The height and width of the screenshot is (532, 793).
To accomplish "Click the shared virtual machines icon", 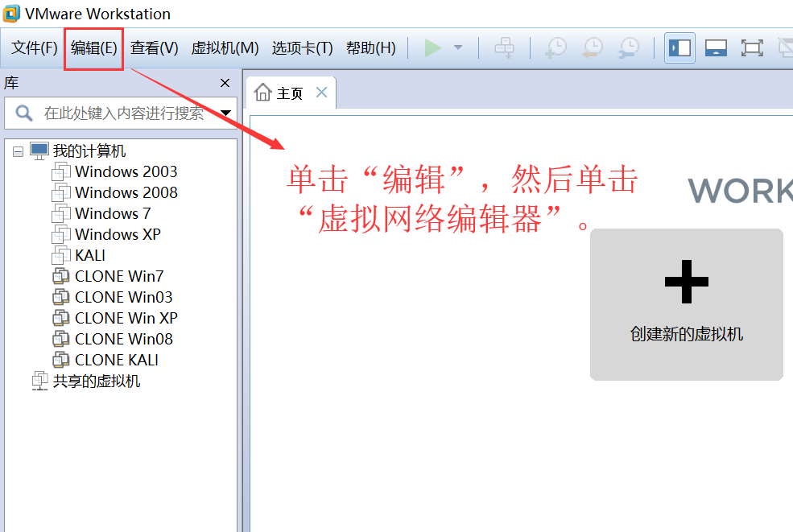I will pyautogui.click(x=40, y=381).
